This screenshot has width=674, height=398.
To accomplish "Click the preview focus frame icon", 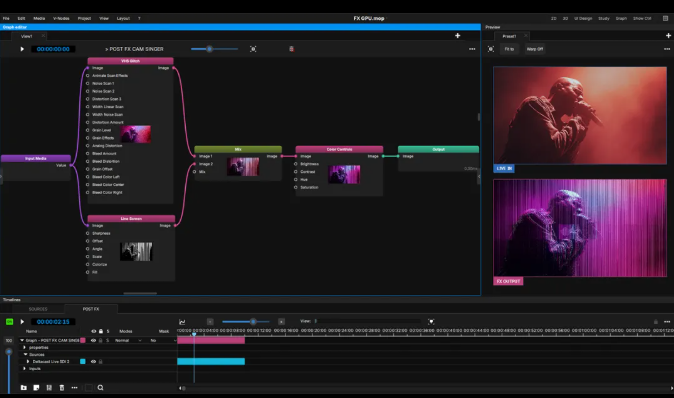I will 491,49.
